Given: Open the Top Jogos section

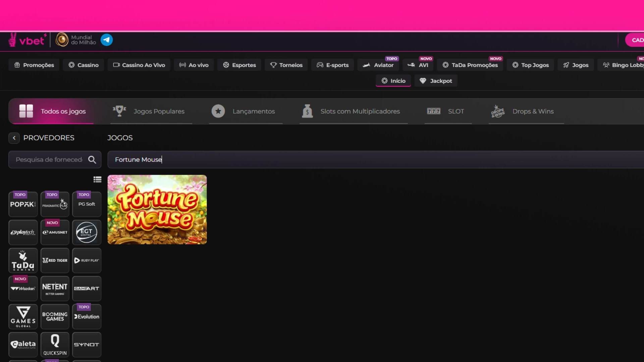Looking at the screenshot, I should 530,65.
